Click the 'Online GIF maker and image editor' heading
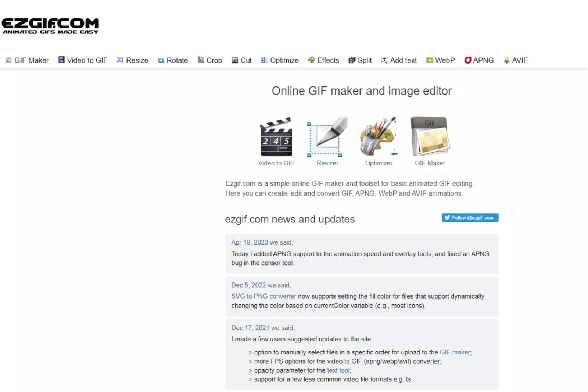 [x=362, y=91]
